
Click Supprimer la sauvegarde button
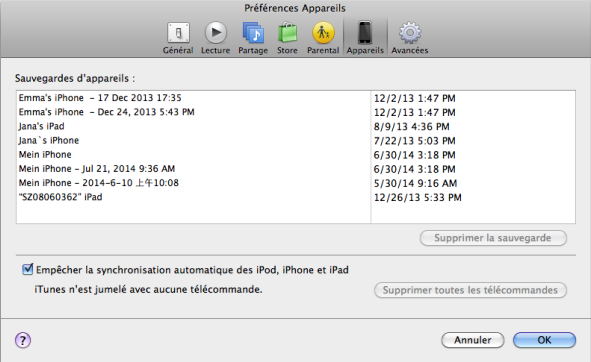pyautogui.click(x=493, y=238)
